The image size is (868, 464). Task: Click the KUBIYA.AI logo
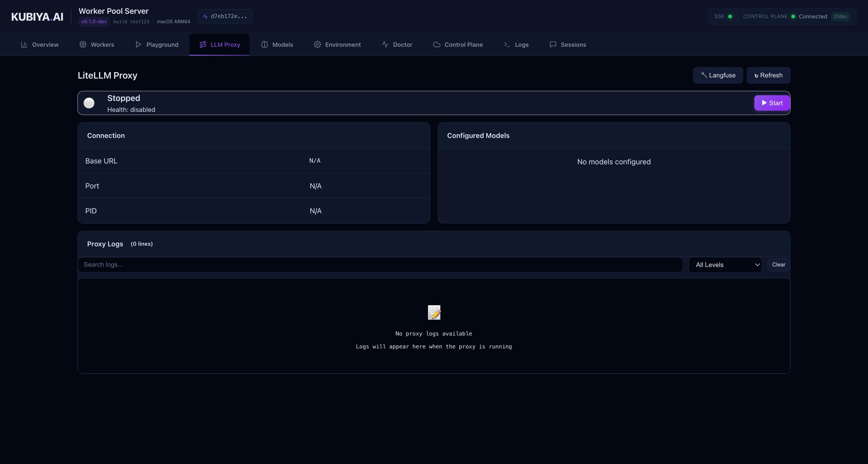37,17
